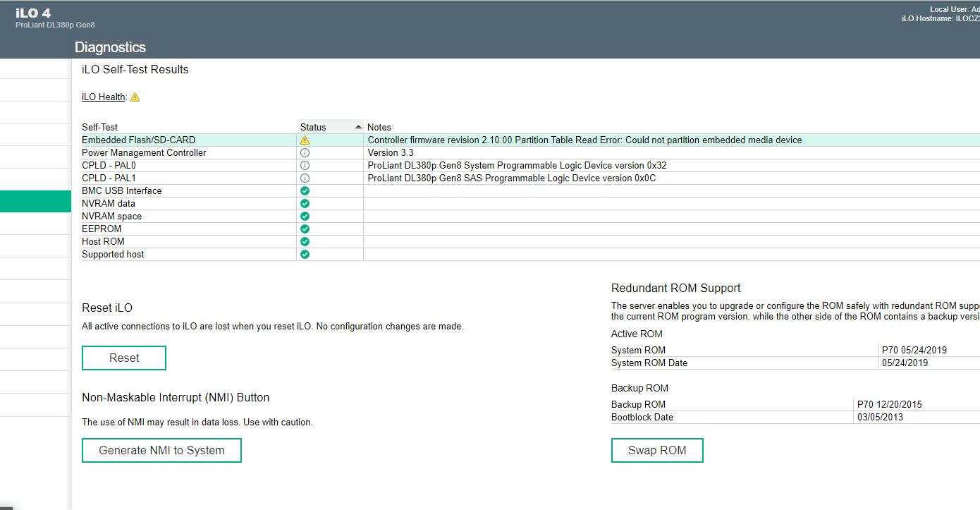Select the NVRAM data label
Screen dimensions: 980x510
[109, 204]
